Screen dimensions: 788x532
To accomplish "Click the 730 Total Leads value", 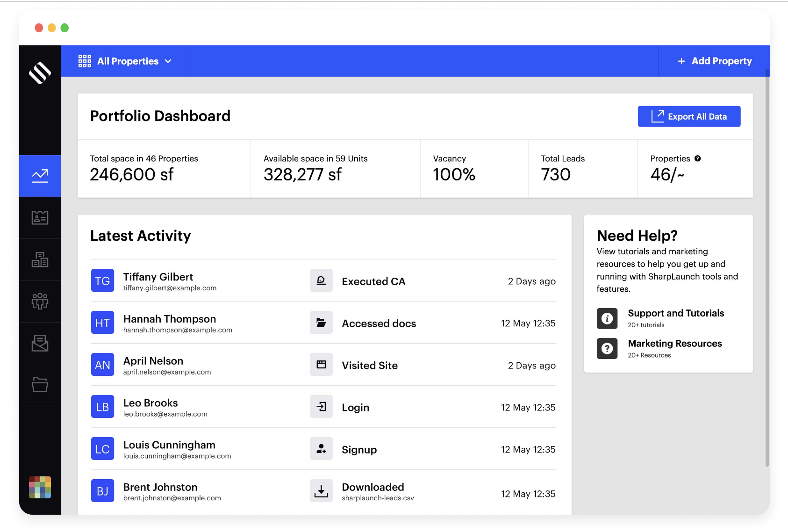I will [x=556, y=174].
